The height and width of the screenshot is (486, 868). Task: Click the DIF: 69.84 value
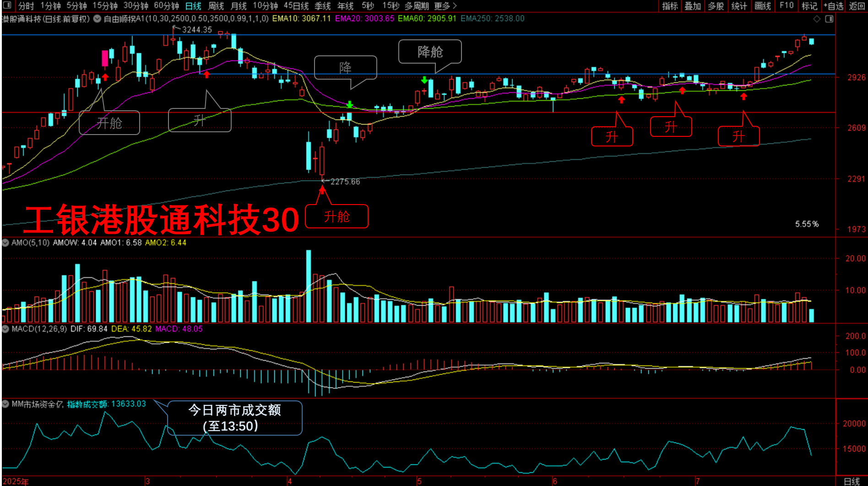[x=89, y=329]
